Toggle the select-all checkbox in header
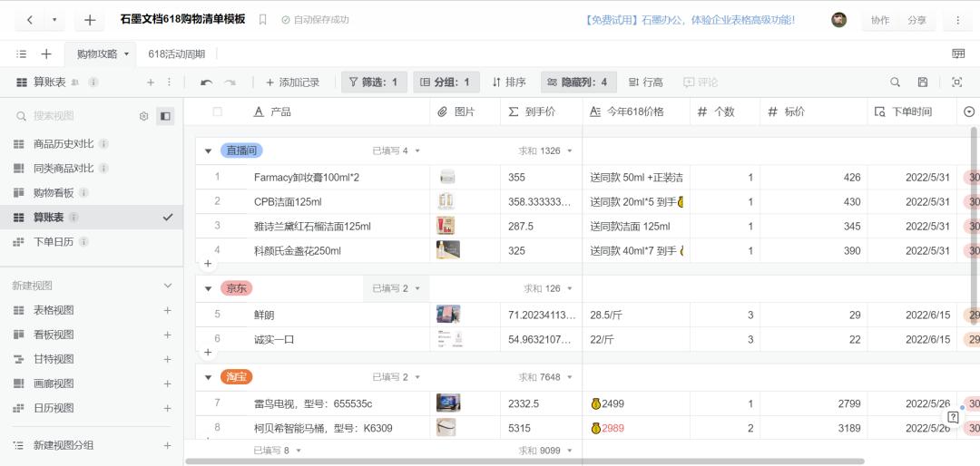 pyautogui.click(x=218, y=112)
